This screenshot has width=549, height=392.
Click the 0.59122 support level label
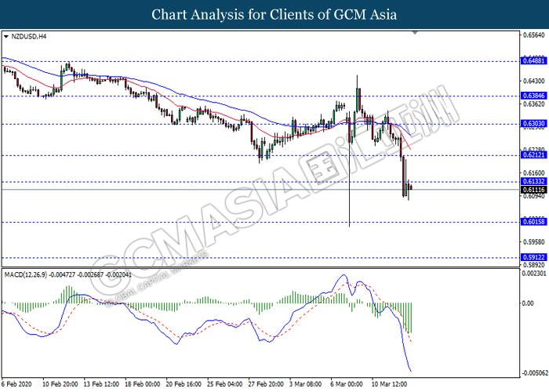533,257
